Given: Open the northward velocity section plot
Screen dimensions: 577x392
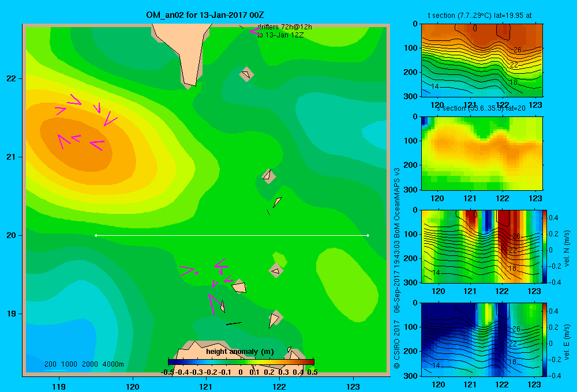Looking at the screenshot, I should point(482,246).
